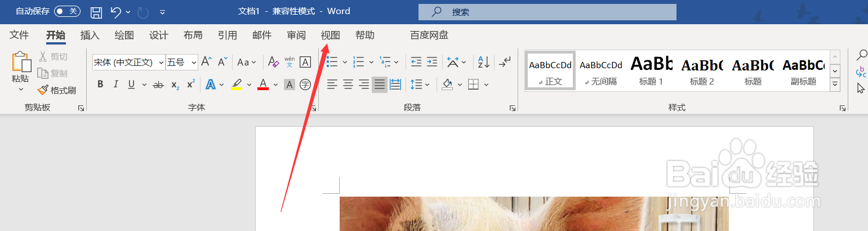Switch to the 插入 tab
The width and height of the screenshot is (868, 231).
(x=90, y=35)
